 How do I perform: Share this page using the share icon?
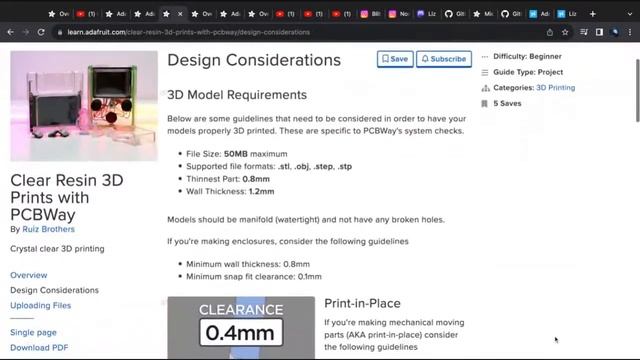tap(550, 32)
